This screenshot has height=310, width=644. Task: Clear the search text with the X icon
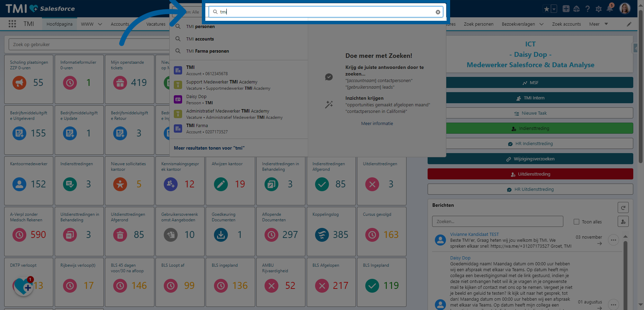(438, 12)
